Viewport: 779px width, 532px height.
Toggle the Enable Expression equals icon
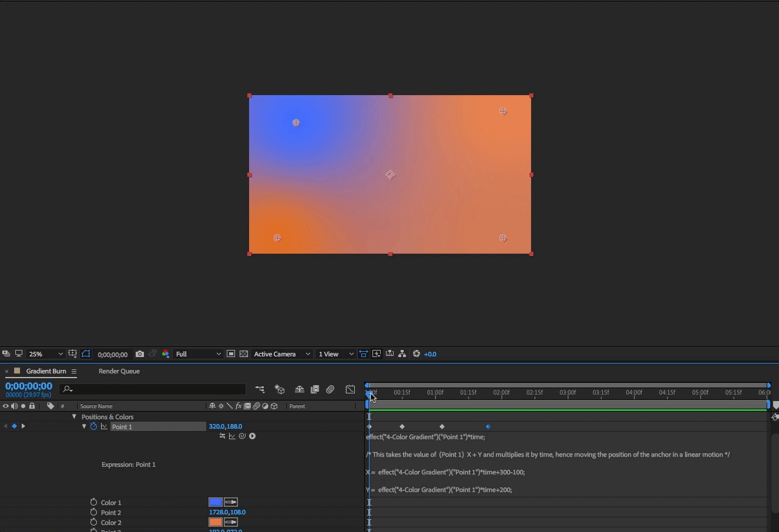[x=222, y=436]
